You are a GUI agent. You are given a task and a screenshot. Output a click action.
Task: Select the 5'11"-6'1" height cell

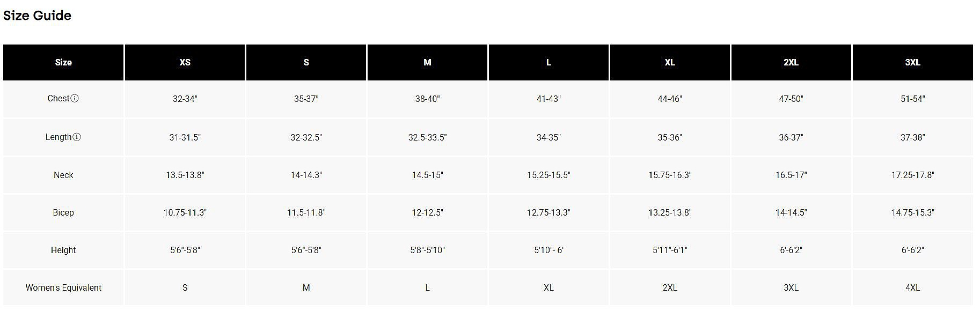pyautogui.click(x=670, y=250)
